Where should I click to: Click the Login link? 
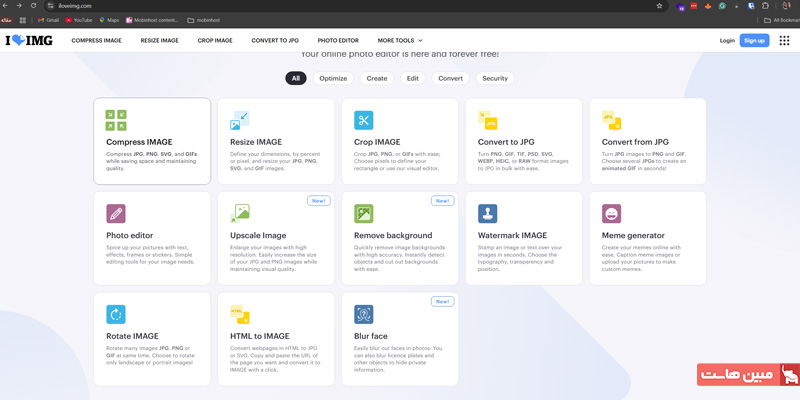coord(727,41)
